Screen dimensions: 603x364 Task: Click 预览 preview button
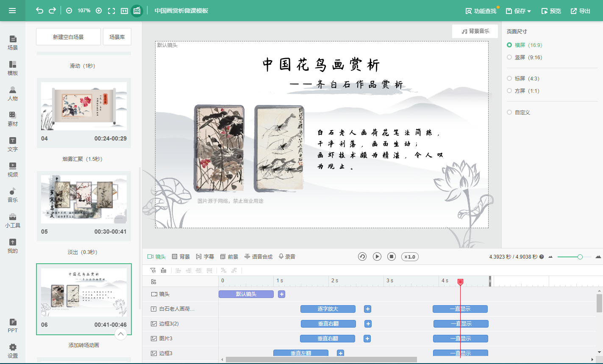point(551,11)
